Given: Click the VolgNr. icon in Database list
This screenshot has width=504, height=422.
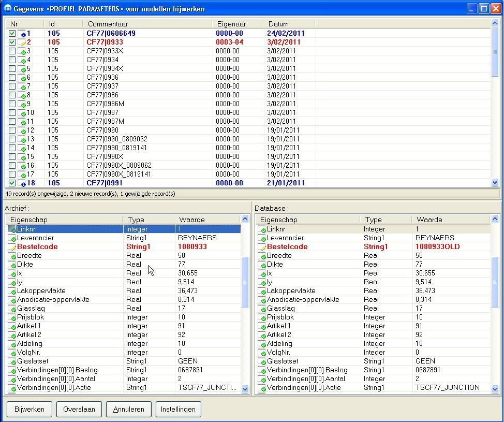Looking at the screenshot, I should click(x=262, y=353).
